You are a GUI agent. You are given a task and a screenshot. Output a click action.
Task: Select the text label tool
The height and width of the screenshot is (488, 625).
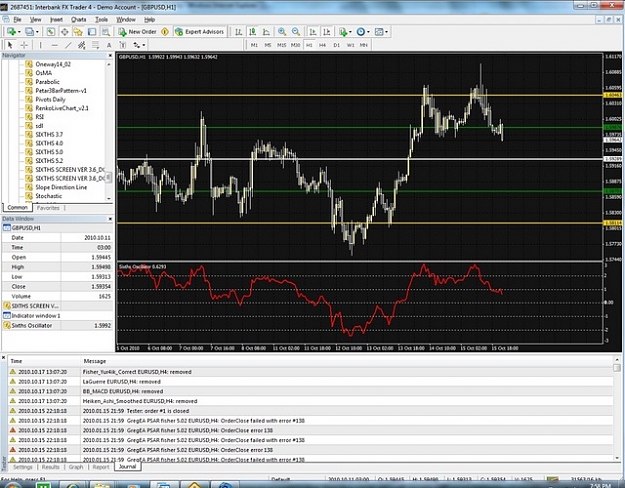tap(109, 45)
